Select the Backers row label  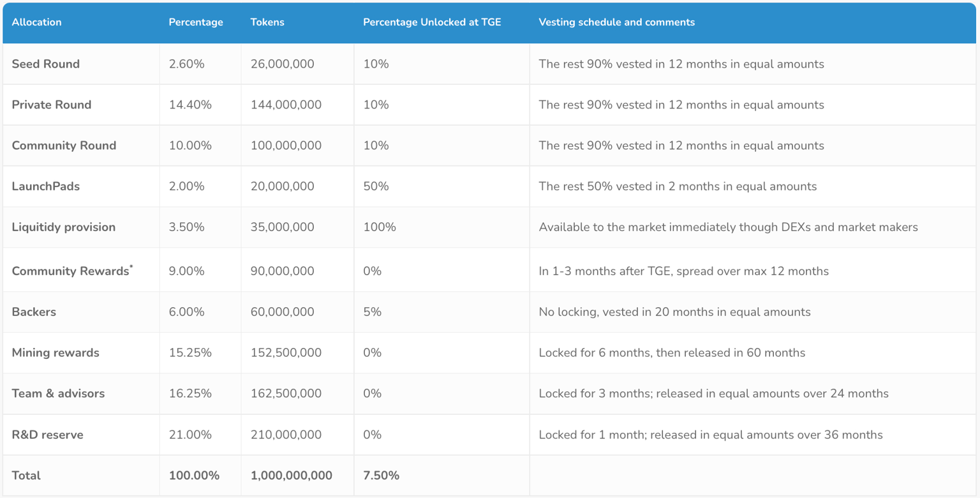click(x=34, y=312)
